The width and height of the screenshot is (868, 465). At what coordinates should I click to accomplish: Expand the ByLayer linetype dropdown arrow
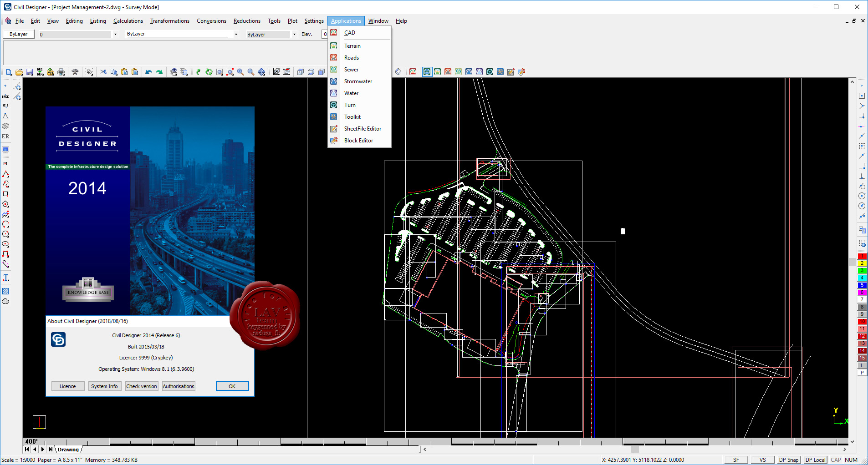236,34
